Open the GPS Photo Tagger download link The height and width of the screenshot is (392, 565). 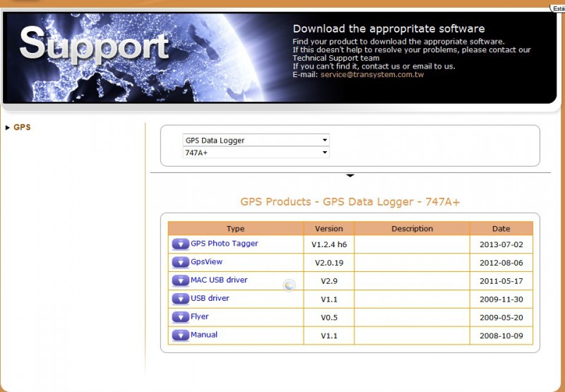pyautogui.click(x=224, y=244)
